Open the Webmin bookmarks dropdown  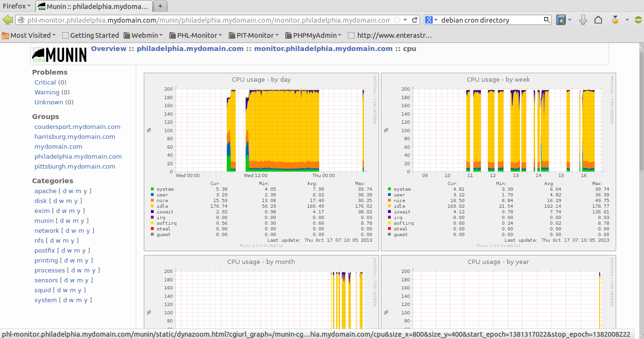(143, 35)
